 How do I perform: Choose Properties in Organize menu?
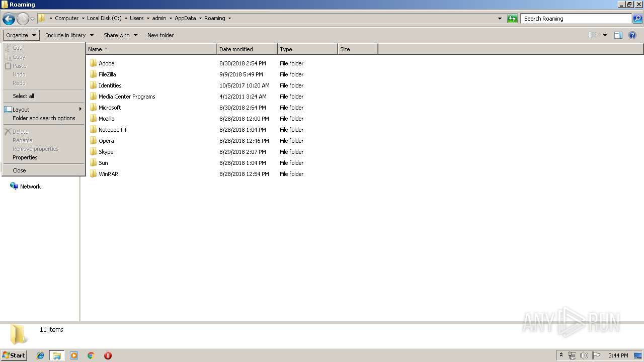44,157
